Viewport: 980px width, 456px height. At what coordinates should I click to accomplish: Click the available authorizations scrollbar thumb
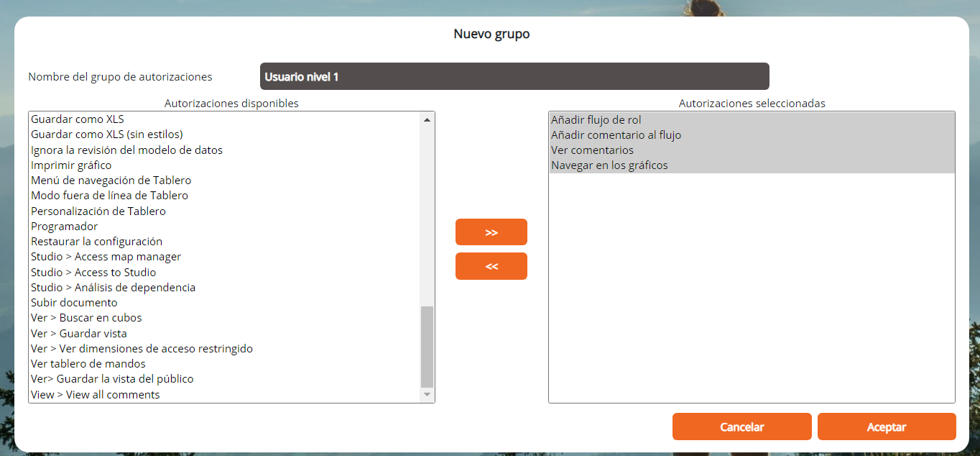tap(427, 346)
